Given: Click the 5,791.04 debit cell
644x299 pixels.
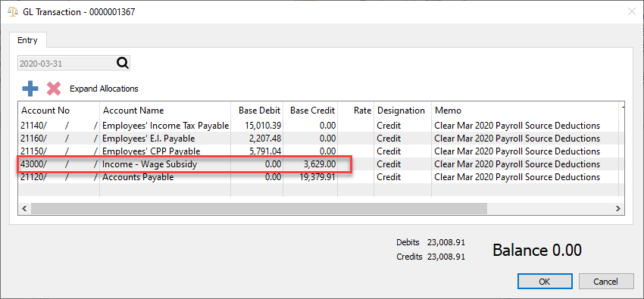Looking at the screenshot, I should [257, 151].
